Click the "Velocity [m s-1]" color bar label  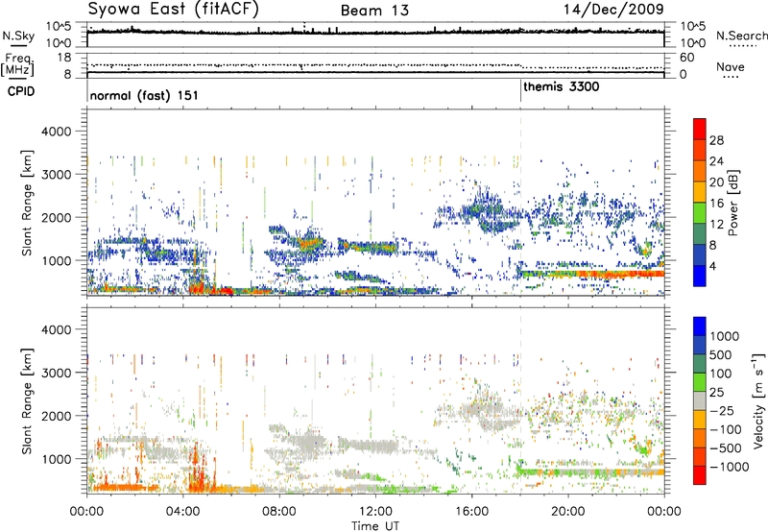pyautogui.click(x=757, y=400)
